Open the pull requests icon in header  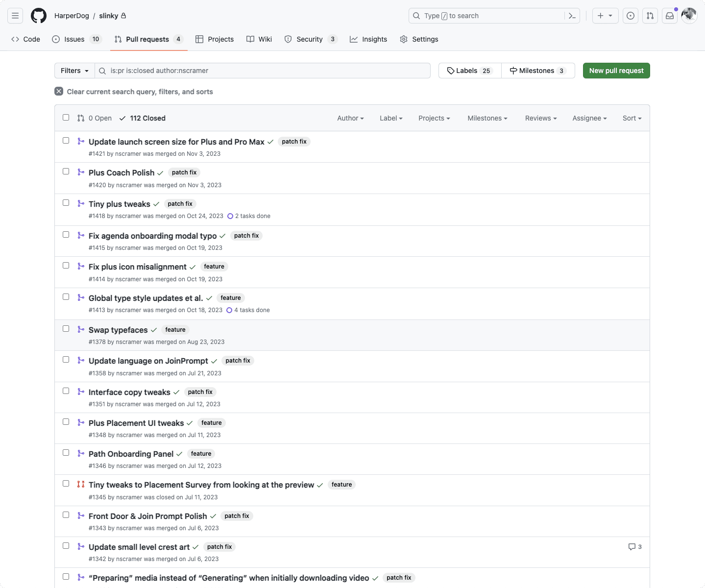click(x=650, y=16)
